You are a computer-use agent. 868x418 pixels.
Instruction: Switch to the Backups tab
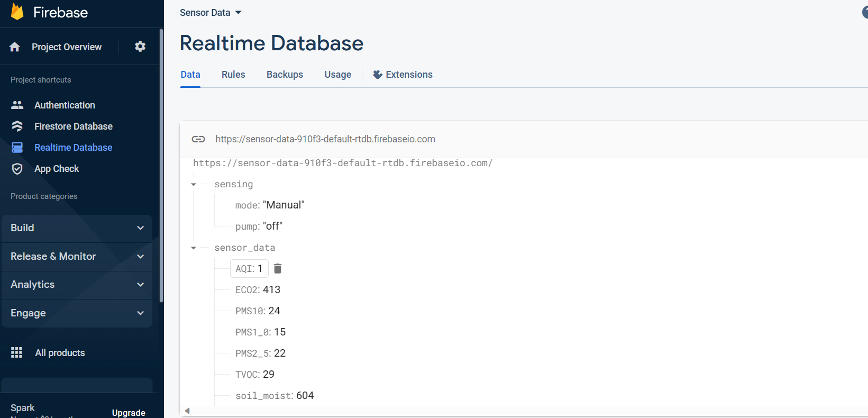285,75
